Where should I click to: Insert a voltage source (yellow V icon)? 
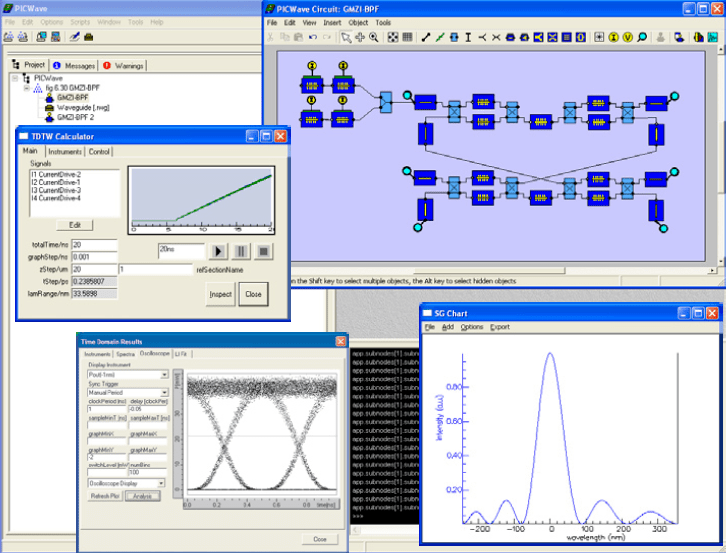click(627, 37)
